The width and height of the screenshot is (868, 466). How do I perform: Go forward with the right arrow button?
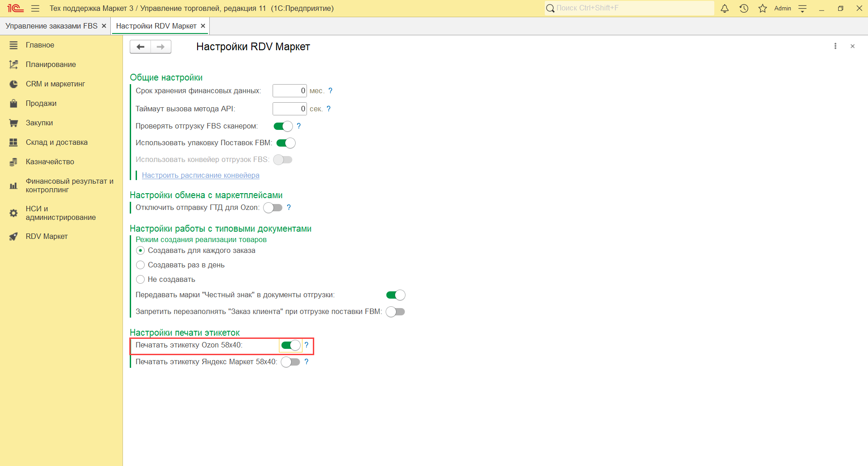161,47
